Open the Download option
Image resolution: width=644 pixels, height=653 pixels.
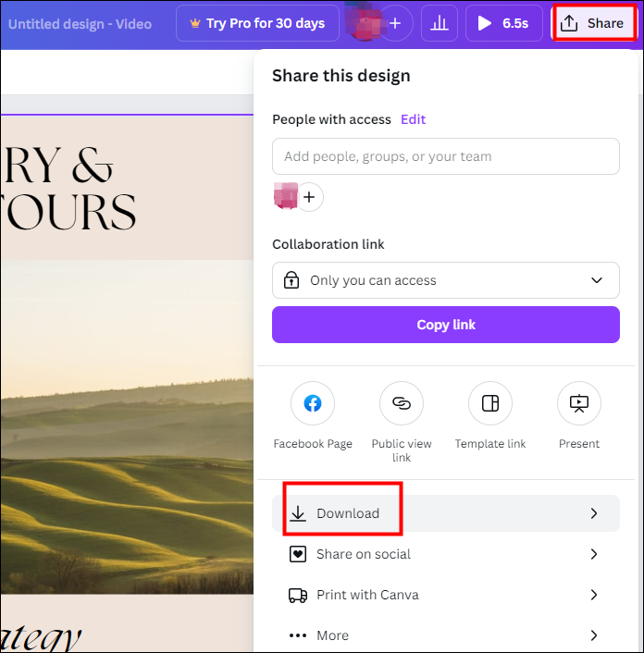(446, 513)
